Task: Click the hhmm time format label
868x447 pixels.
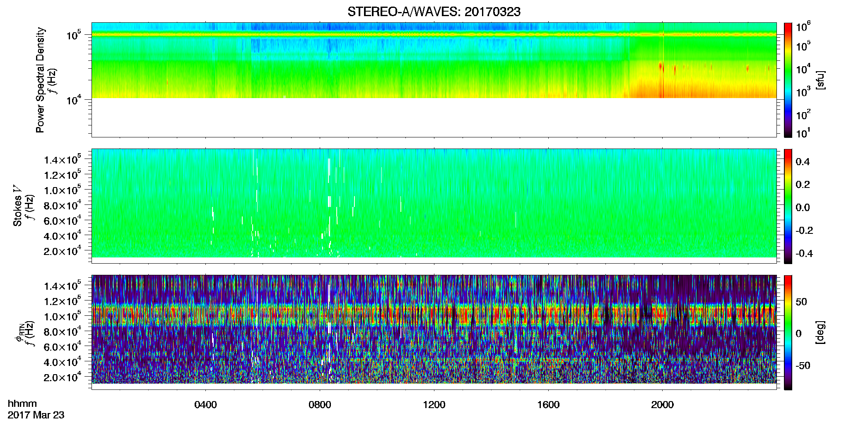Action: click(x=22, y=404)
